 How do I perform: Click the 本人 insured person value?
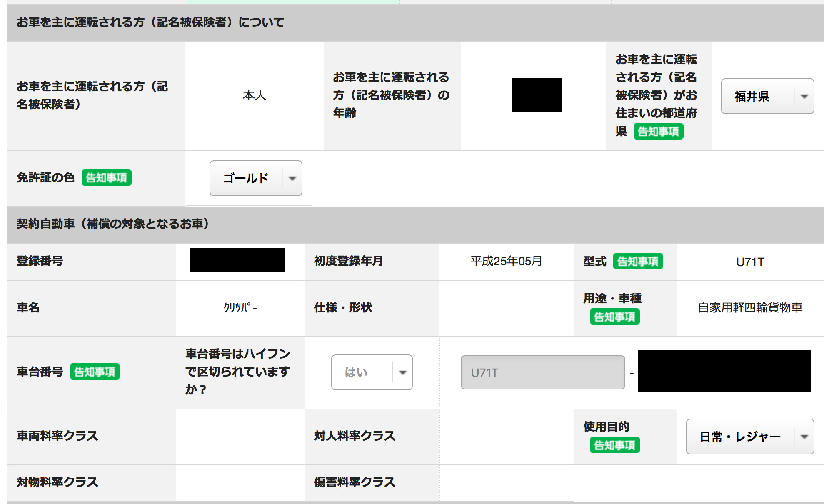(x=254, y=95)
